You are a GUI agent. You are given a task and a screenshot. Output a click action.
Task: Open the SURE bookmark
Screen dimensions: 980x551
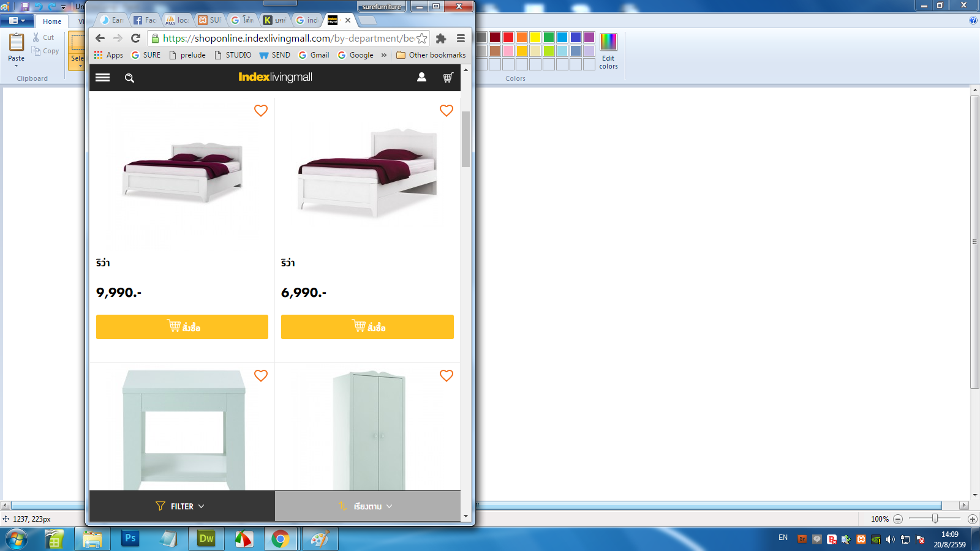tap(146, 55)
